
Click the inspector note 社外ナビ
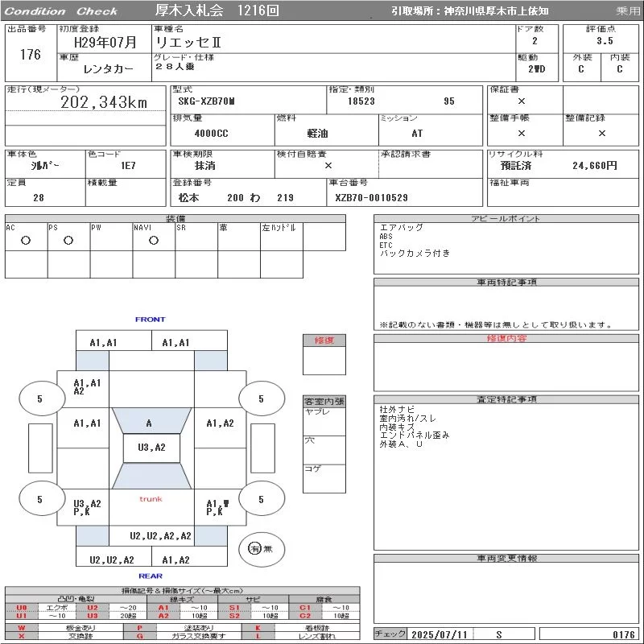tap(397, 410)
